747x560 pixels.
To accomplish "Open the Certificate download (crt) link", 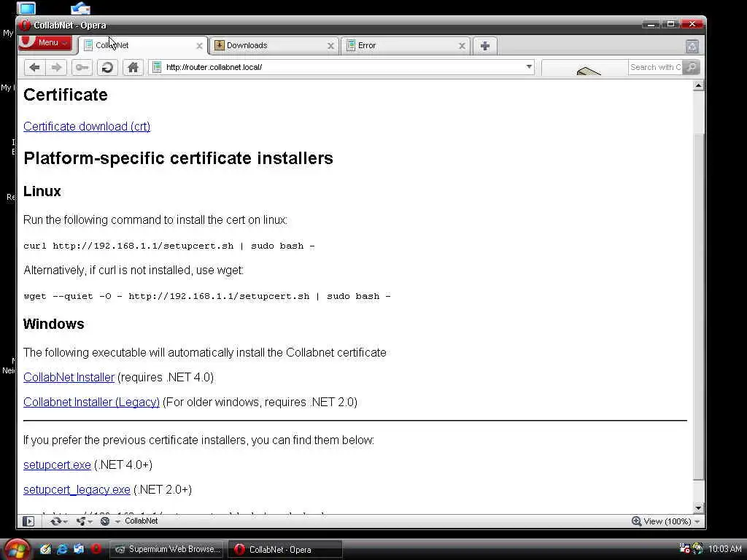I will pos(87,126).
